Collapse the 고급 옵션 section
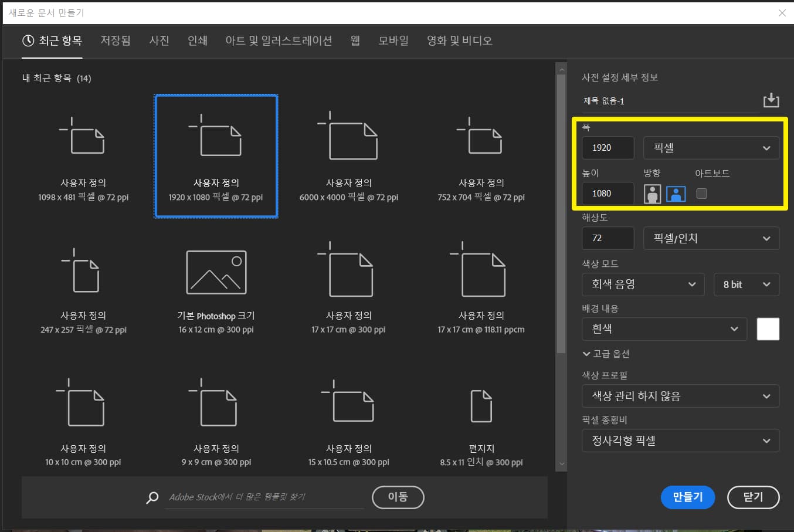The image size is (794, 532). pos(606,354)
